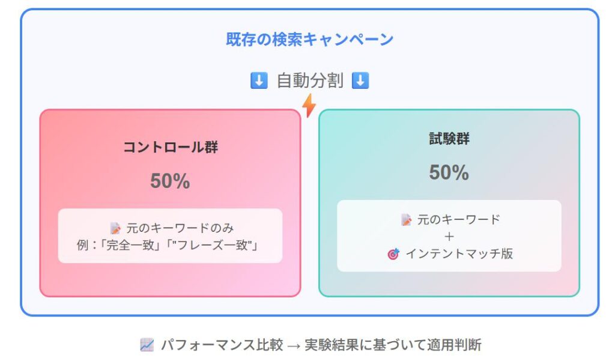Click the 50% value in the teal card
615x364 pixels.
tap(449, 172)
